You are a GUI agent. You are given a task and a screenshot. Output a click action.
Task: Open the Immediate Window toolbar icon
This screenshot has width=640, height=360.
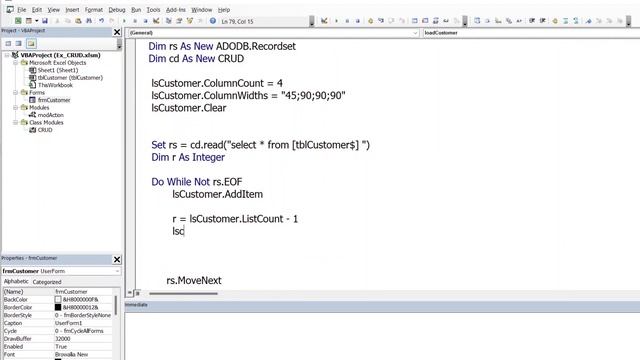coord(425,21)
